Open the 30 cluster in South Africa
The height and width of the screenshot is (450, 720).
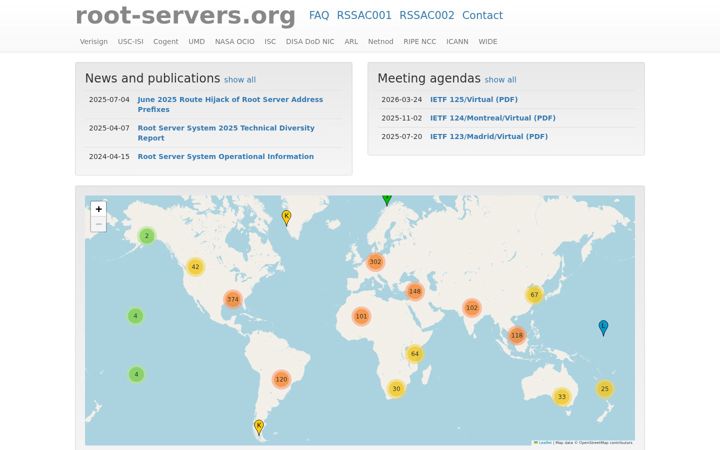tap(396, 388)
